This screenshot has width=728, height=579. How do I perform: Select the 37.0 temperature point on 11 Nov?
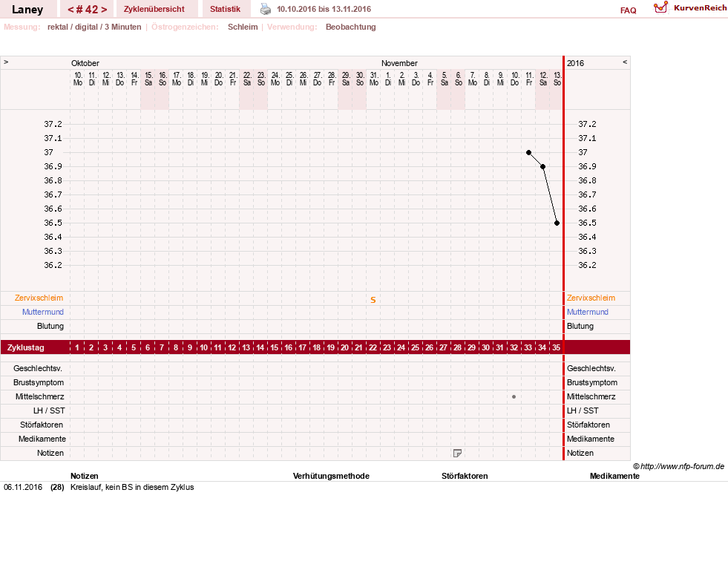pos(528,152)
